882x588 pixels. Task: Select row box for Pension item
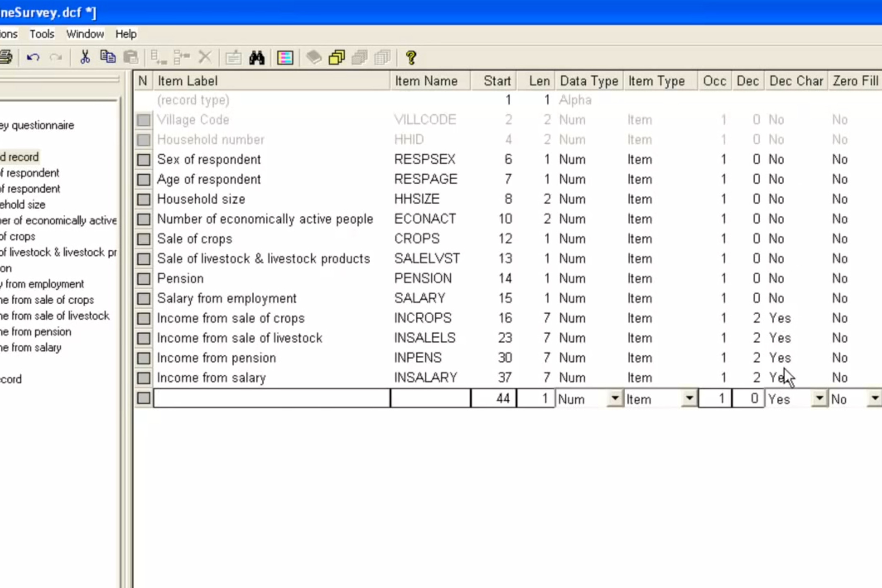[x=144, y=279]
